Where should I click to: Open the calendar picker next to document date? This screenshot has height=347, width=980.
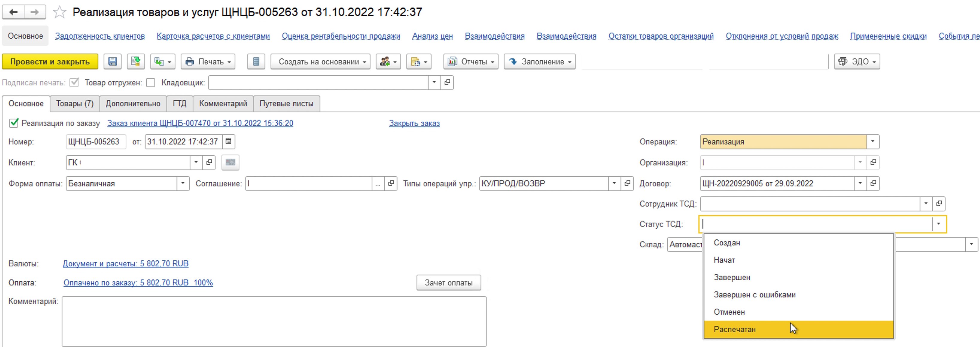[228, 141]
